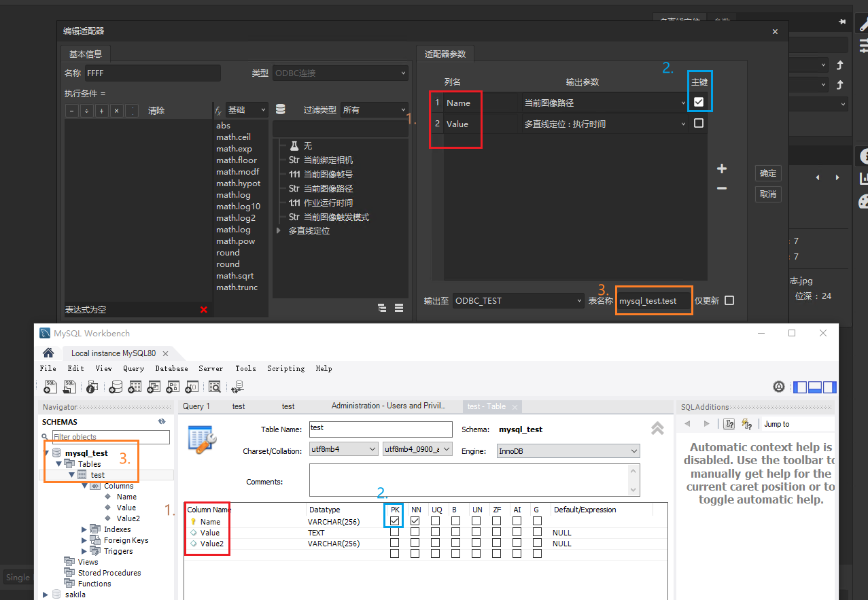Open a SQL script file in Workbench
868x600 pixels.
69,387
